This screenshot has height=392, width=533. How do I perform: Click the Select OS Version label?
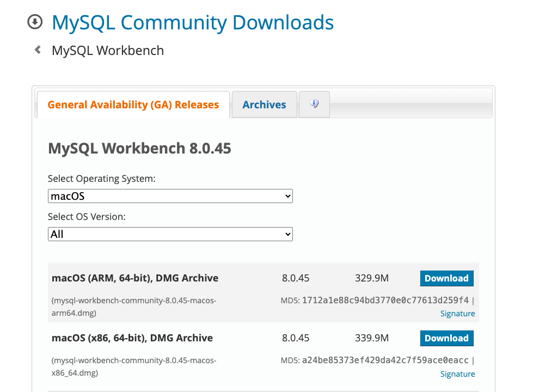coord(87,217)
